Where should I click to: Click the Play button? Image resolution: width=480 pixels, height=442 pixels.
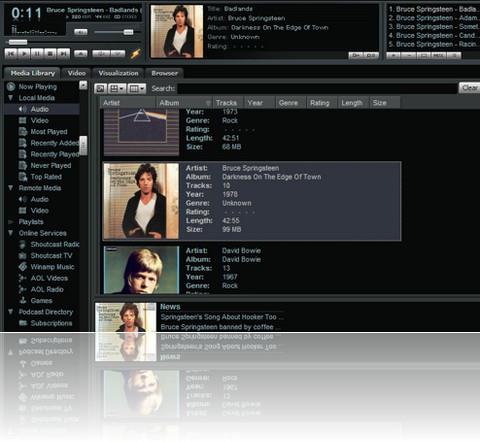tap(24, 53)
